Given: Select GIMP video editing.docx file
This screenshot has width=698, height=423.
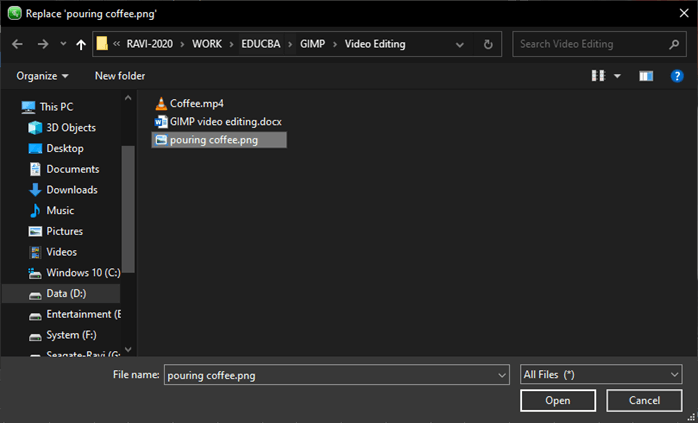Looking at the screenshot, I should click(x=226, y=122).
